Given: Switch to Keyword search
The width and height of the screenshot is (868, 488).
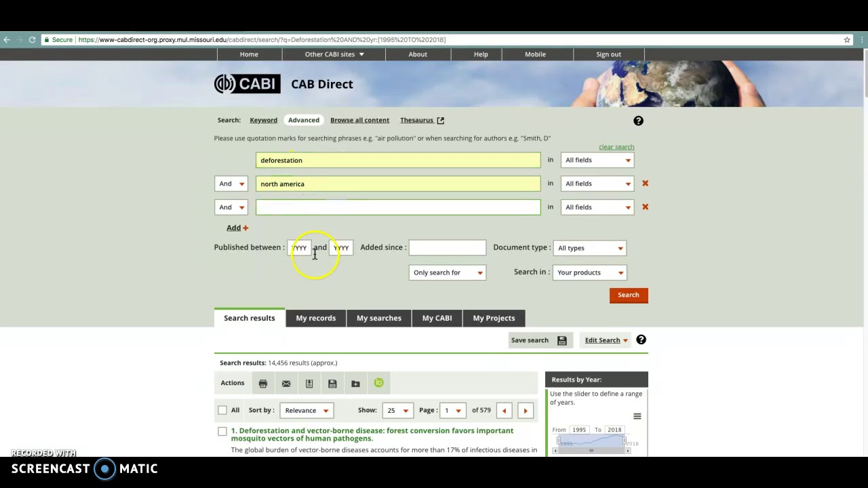Looking at the screenshot, I should point(263,120).
